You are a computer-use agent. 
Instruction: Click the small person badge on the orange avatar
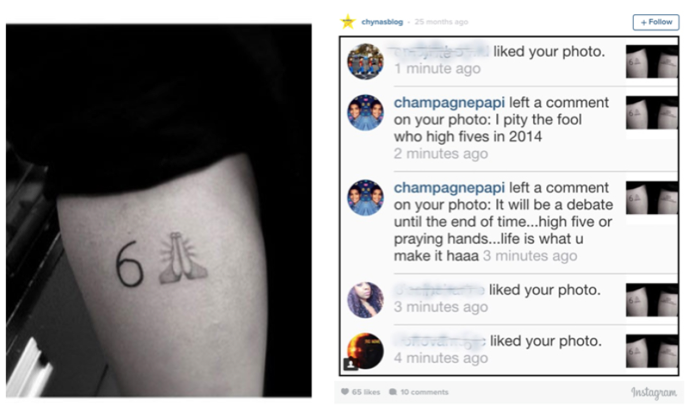350,364
